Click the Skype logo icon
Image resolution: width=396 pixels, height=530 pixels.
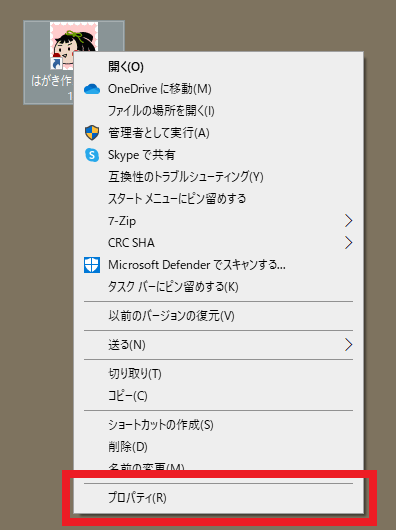(92, 155)
